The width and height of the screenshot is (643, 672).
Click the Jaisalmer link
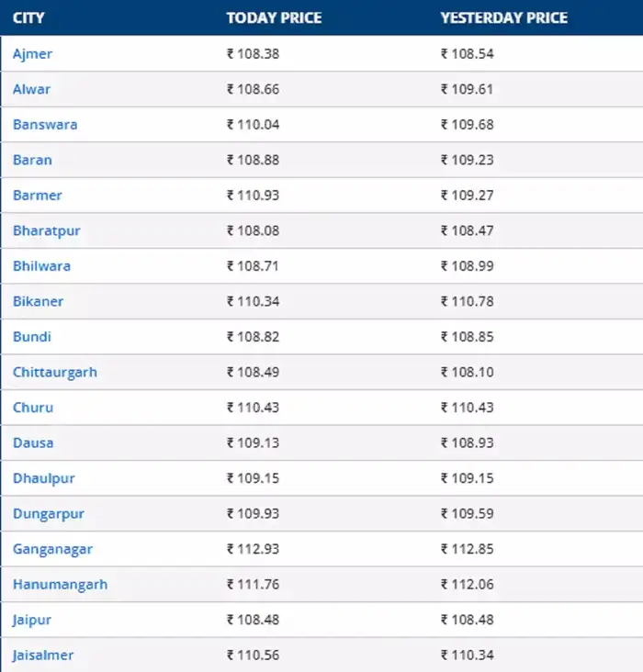pyautogui.click(x=43, y=655)
